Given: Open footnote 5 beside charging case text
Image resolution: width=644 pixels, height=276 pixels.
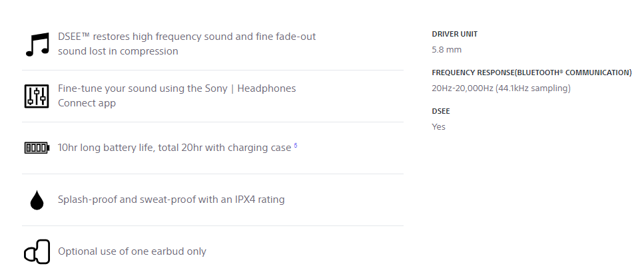Looking at the screenshot, I should [x=296, y=145].
